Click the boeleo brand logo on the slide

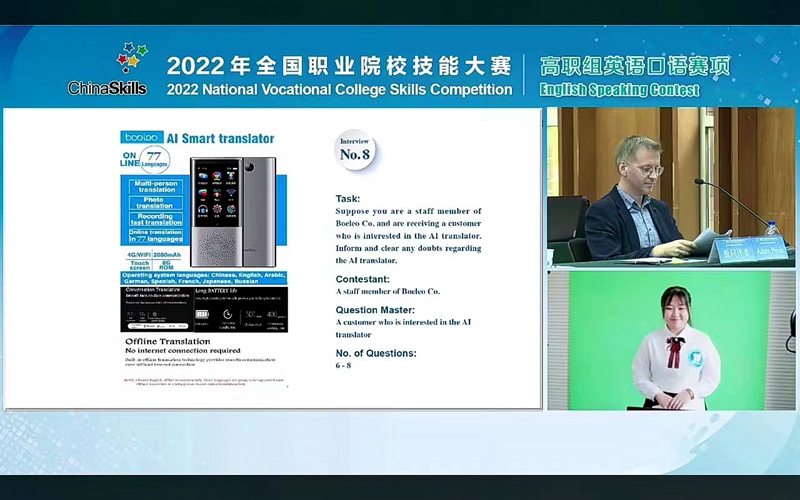[x=142, y=137]
